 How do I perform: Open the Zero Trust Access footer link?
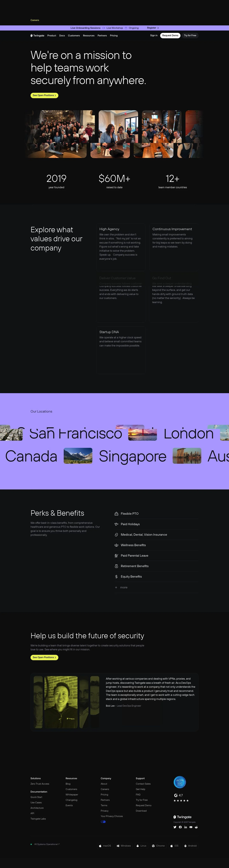40,784
